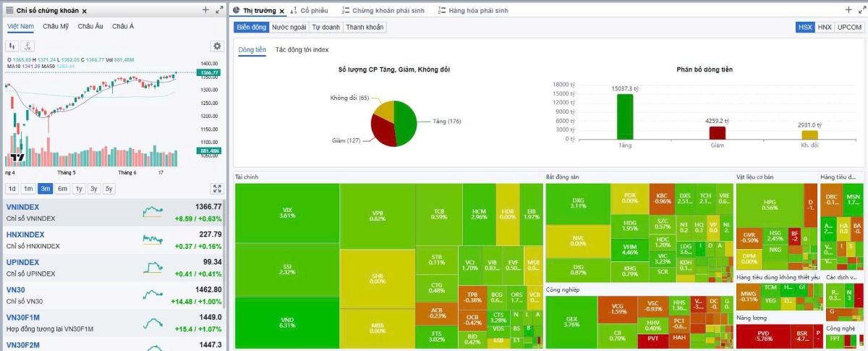This screenshot has height=351, width=868.
Task: Switch exchange to UPCOM
Action: pos(849,27)
